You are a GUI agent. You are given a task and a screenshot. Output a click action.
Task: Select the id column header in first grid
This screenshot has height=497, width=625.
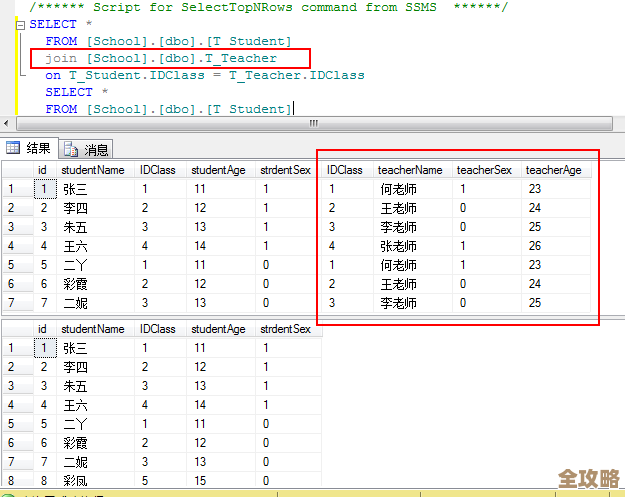click(x=42, y=170)
